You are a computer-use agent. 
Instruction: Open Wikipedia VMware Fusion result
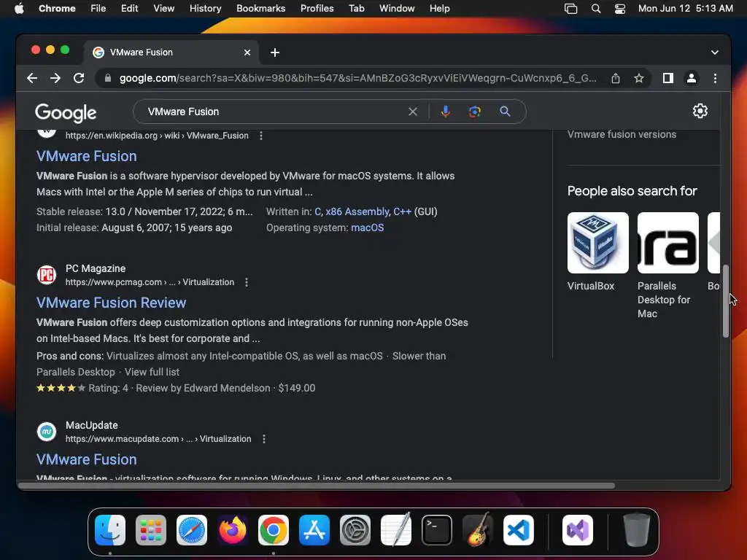pos(87,156)
